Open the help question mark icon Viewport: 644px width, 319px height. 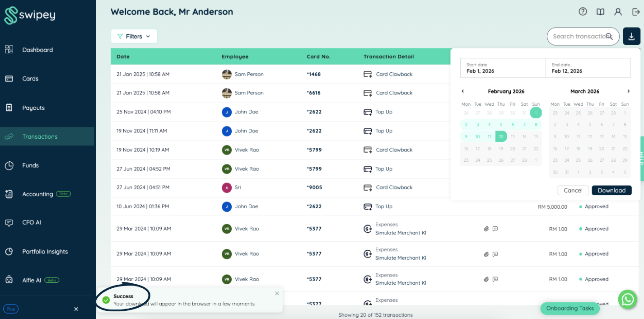point(583,12)
